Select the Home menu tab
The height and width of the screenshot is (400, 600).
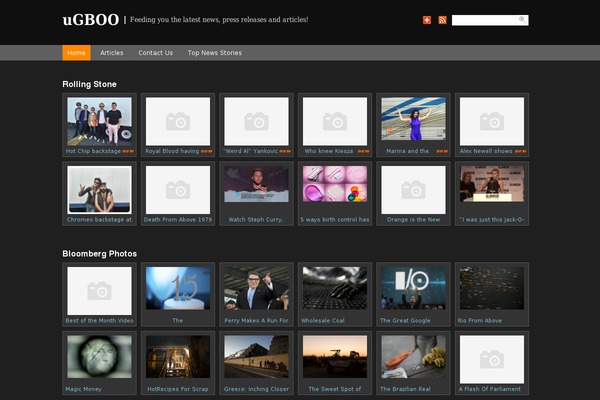click(x=76, y=53)
